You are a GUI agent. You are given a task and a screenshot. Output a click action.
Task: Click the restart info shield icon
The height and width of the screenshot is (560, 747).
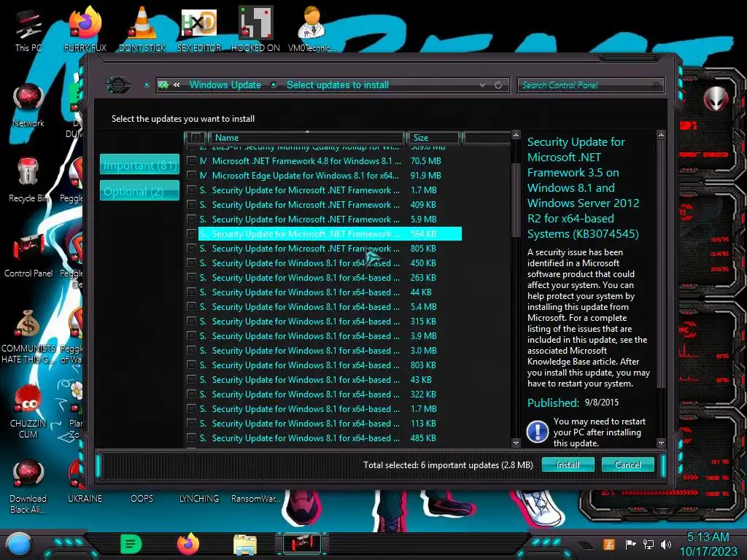[x=538, y=432]
